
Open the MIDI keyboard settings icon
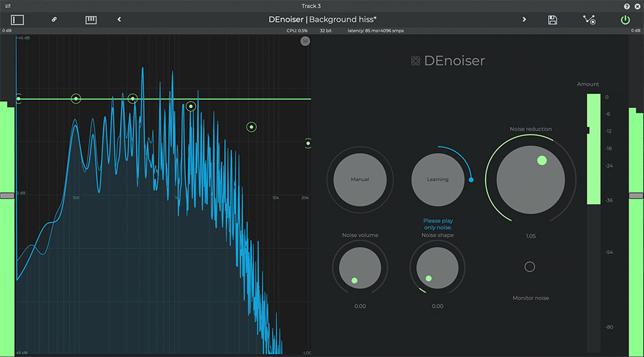point(91,20)
